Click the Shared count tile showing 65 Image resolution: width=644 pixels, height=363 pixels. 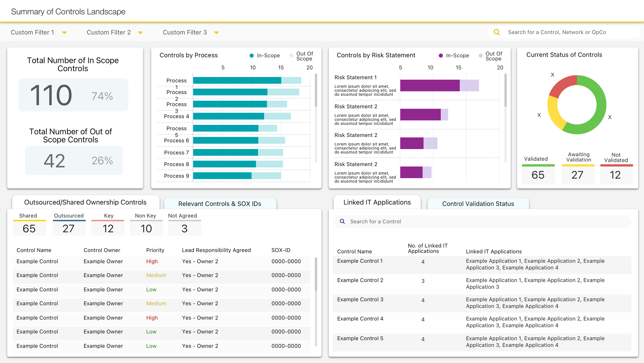[x=29, y=228]
